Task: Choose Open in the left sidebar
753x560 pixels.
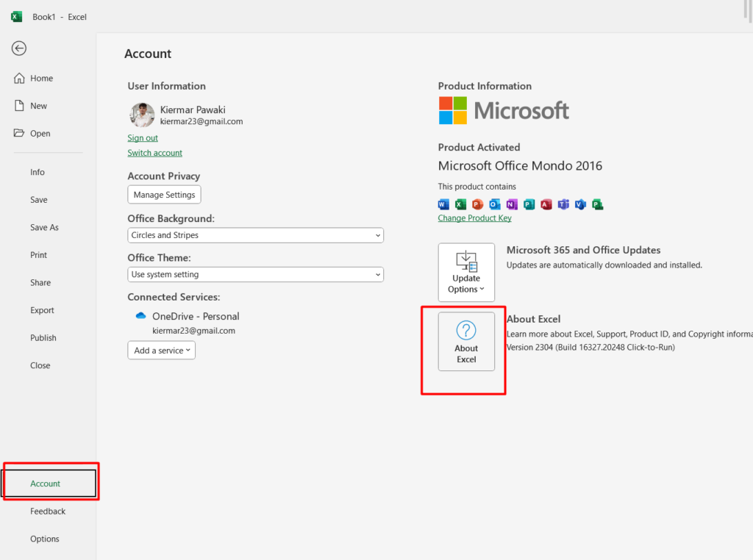Action: point(40,134)
